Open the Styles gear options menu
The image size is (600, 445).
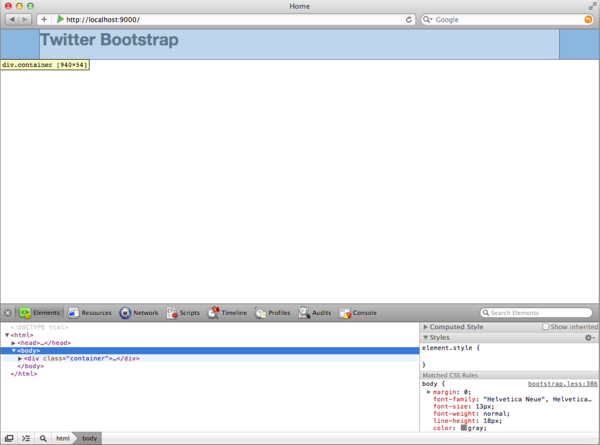pos(590,337)
